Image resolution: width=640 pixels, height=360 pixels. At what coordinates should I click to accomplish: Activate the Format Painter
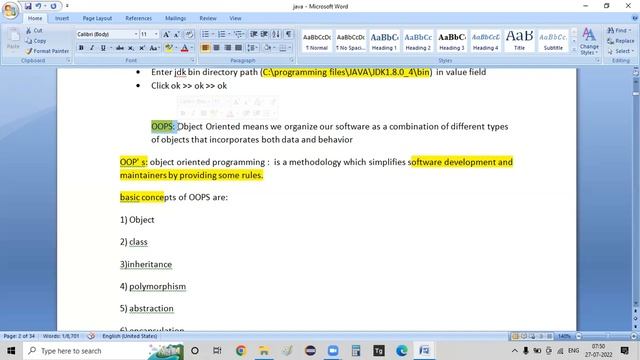pos(47,51)
